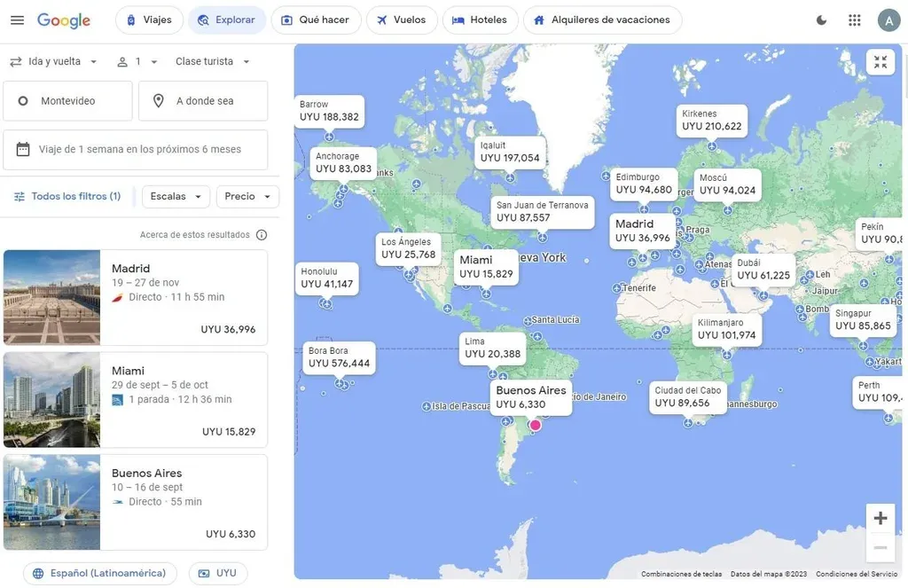Zoom in on the map
The width and height of the screenshot is (908, 588).
[880, 518]
